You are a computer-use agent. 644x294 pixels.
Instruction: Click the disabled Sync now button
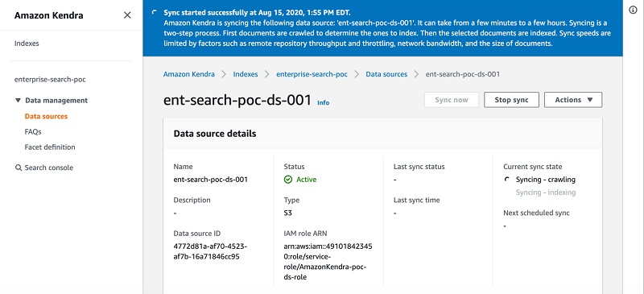[452, 100]
